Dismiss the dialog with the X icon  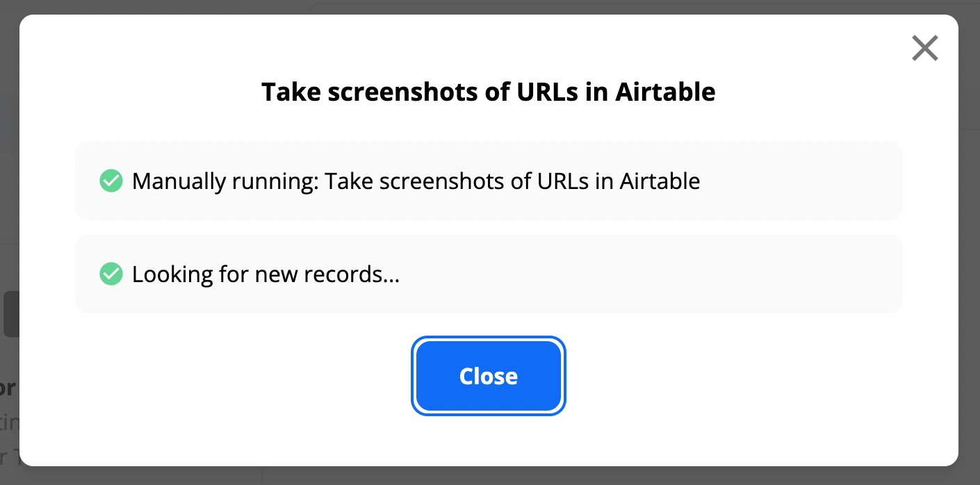click(924, 49)
